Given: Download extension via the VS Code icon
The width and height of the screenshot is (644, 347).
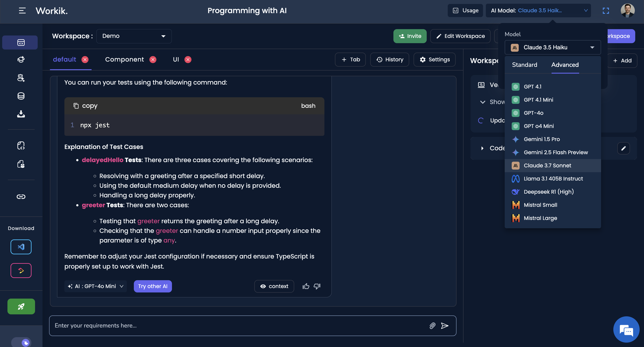Looking at the screenshot, I should tap(21, 247).
